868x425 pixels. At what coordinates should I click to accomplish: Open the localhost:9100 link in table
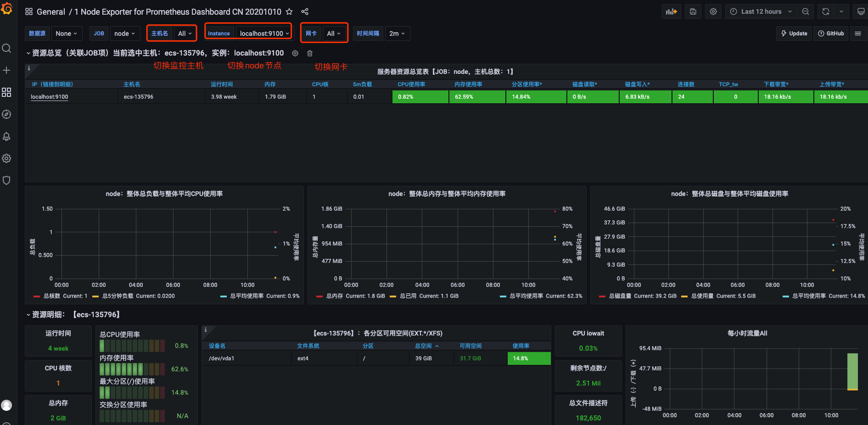point(49,97)
